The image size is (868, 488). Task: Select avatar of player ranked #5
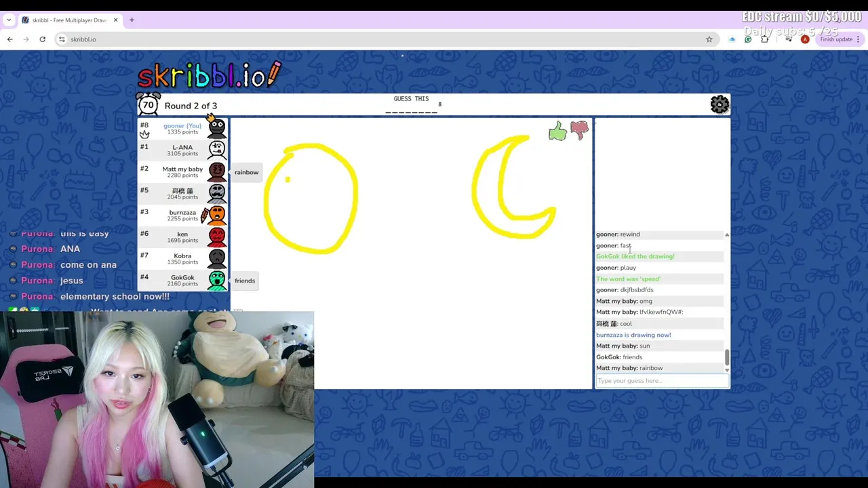[216, 193]
